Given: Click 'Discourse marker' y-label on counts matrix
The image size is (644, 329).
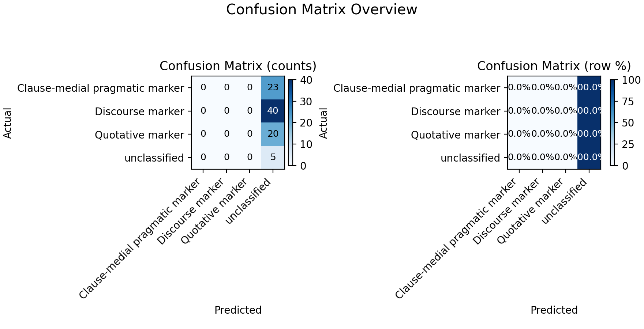Looking at the screenshot, I should pyautogui.click(x=139, y=111).
